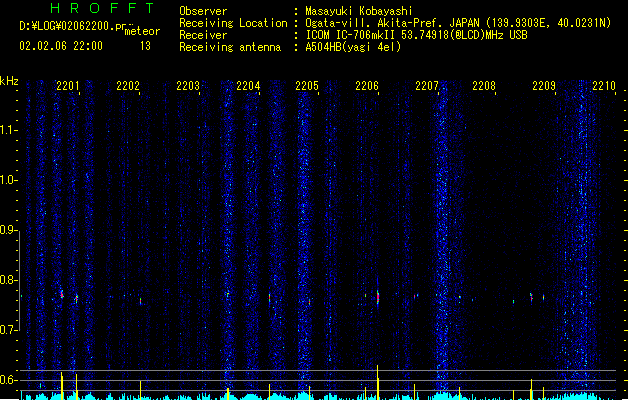This screenshot has width=629, height=400.
Task: Click the 2210 time axis label
Action: 604,86
